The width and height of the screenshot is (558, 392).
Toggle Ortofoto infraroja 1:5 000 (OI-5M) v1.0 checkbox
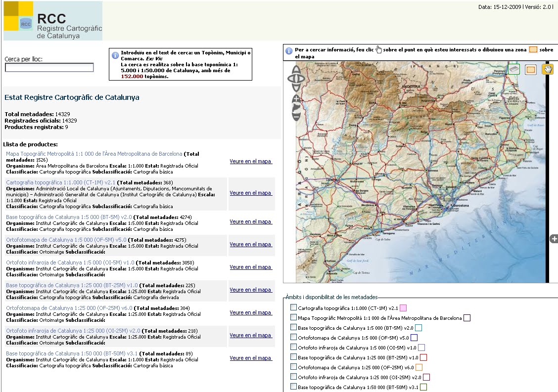pyautogui.click(x=293, y=347)
